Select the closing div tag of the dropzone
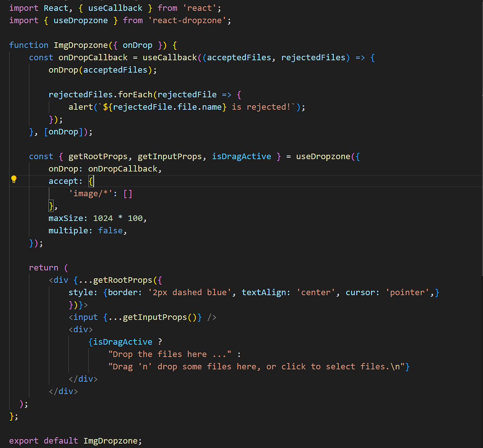Image resolution: width=483 pixels, height=448 pixels. click(63, 391)
